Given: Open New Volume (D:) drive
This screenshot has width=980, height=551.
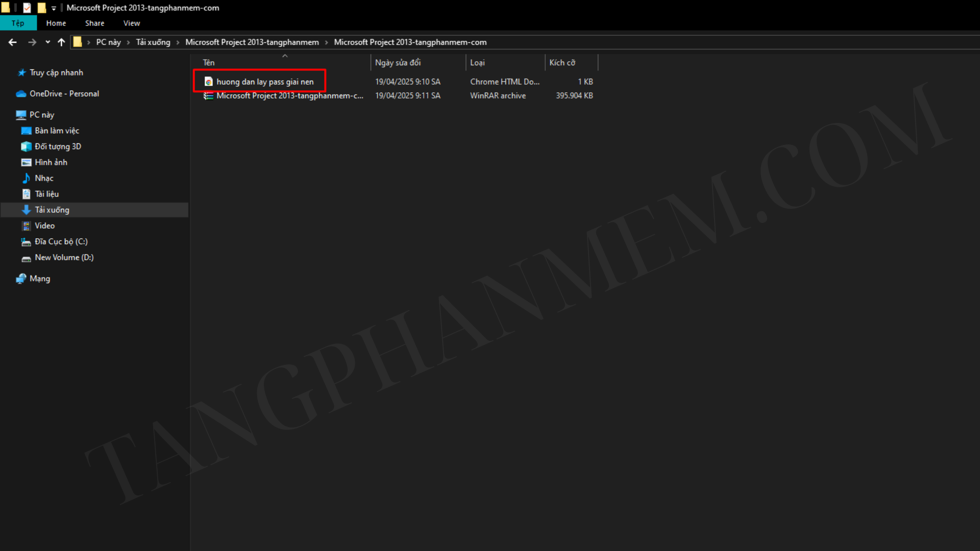Looking at the screenshot, I should [x=64, y=258].
